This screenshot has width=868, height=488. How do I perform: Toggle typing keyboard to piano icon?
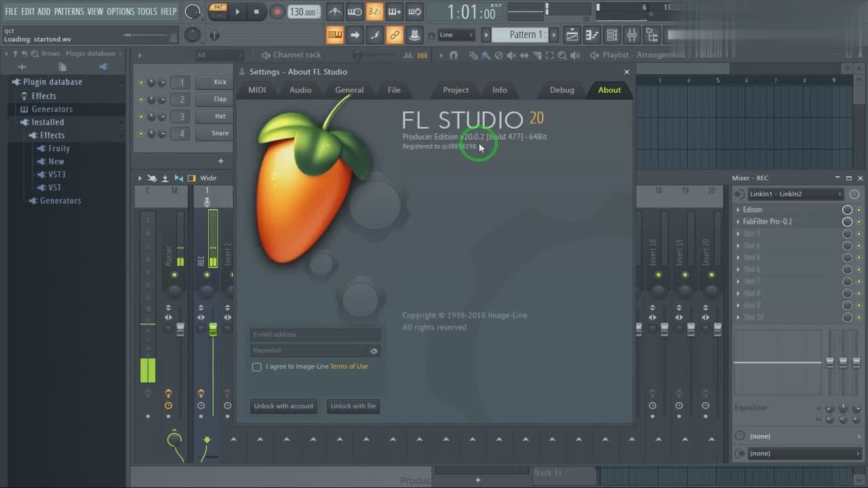pos(334,35)
